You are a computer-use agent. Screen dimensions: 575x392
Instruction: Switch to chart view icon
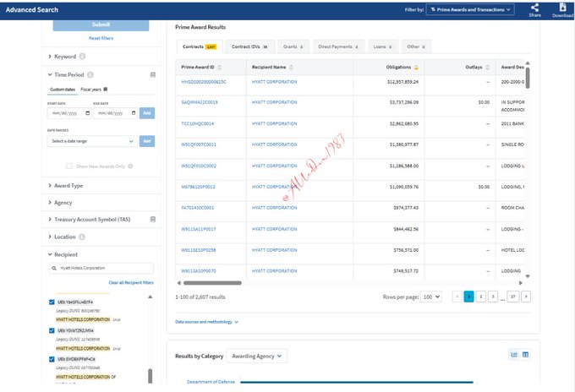(513, 354)
